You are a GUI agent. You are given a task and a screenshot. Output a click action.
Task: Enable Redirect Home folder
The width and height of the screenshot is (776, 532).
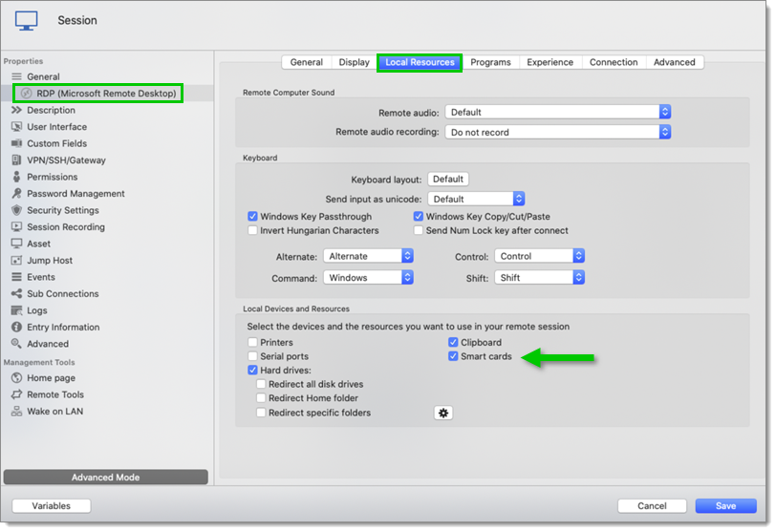tap(261, 398)
